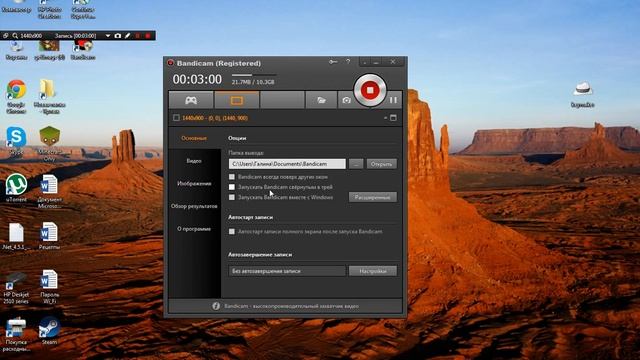
Task: Open the Minecraft desktop icon
Action: point(49,143)
